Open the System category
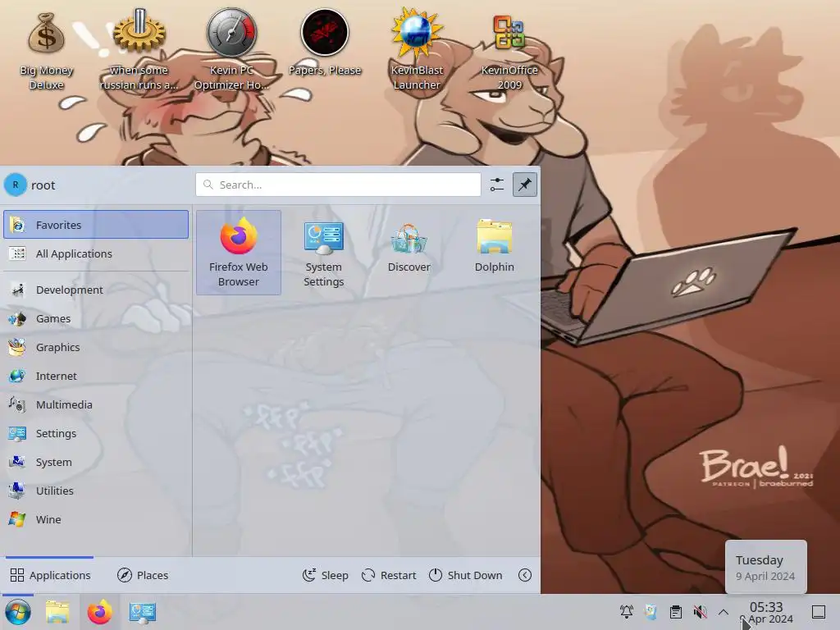The width and height of the screenshot is (840, 630). click(x=96, y=463)
